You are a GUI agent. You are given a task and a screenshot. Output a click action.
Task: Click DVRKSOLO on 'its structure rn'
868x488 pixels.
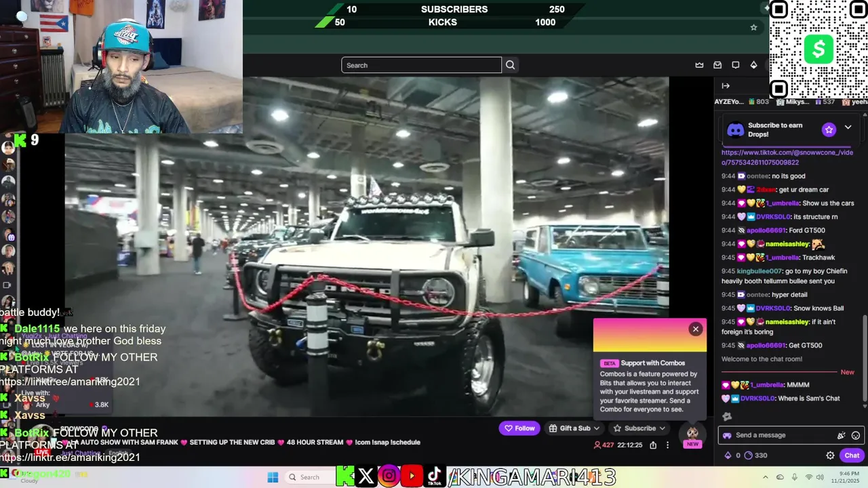click(773, 217)
